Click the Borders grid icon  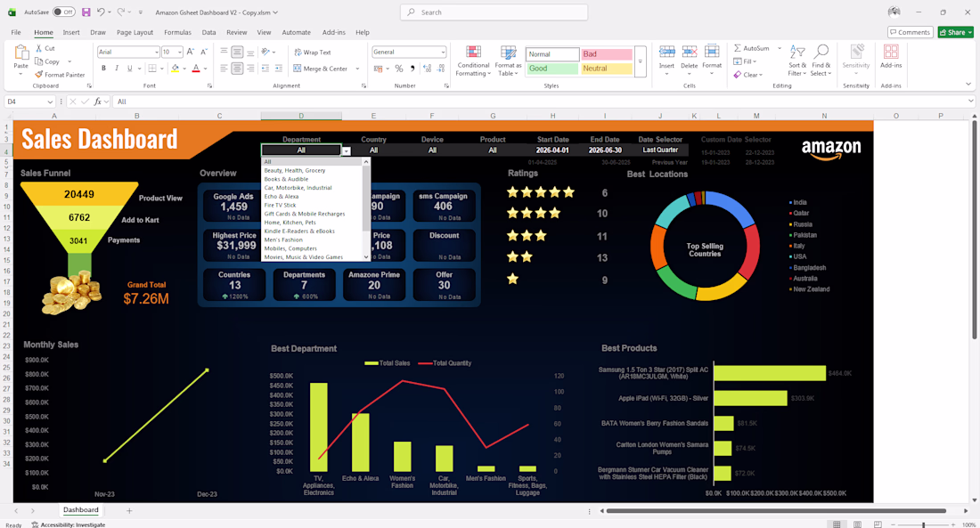(151, 68)
